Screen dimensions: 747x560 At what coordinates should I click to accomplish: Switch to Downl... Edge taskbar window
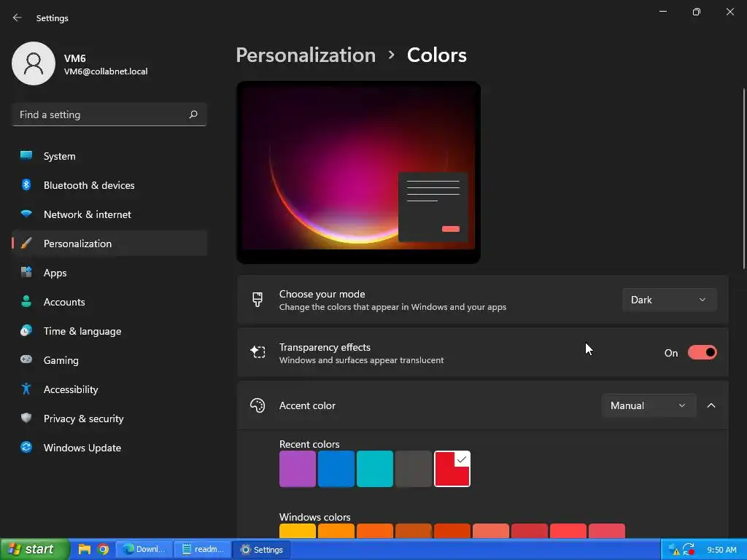(x=144, y=549)
